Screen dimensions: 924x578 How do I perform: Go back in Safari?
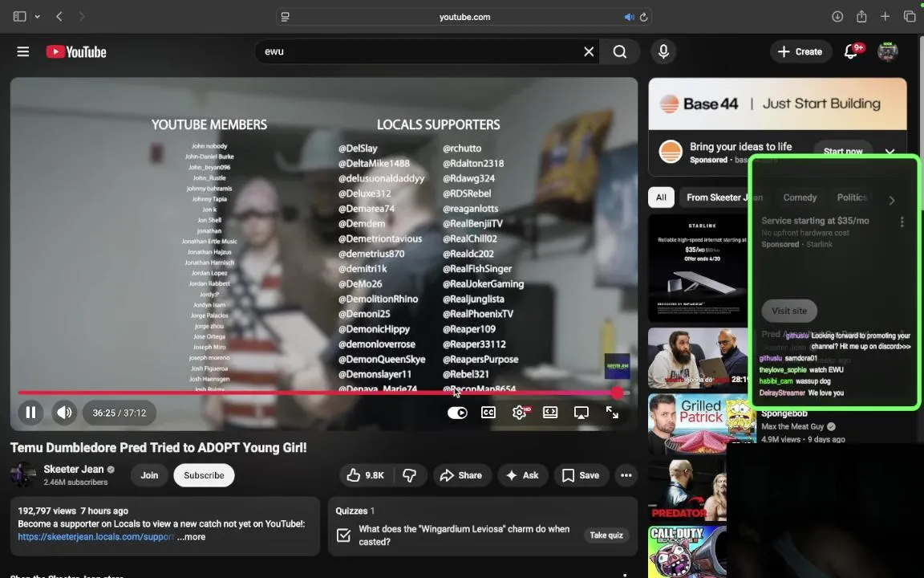point(59,17)
